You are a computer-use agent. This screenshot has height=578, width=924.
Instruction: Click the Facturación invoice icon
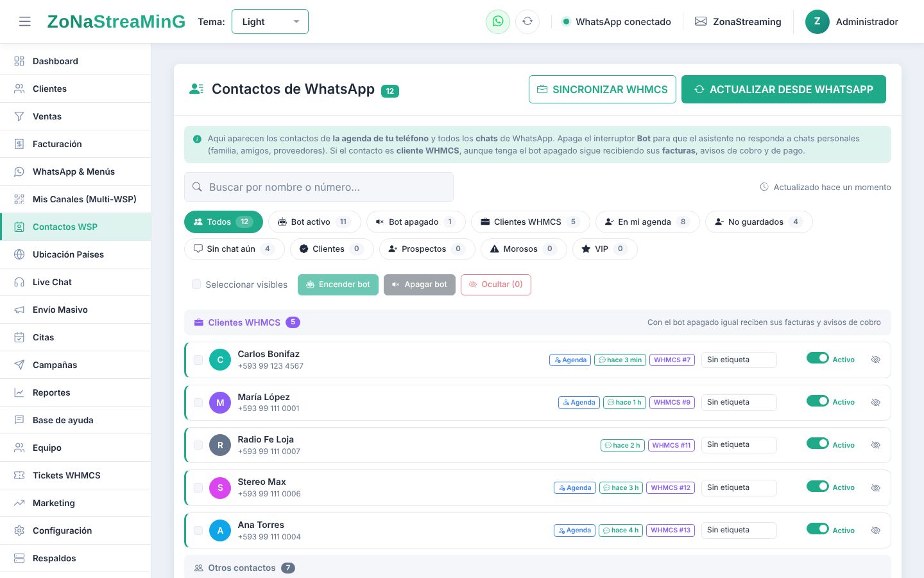19,144
